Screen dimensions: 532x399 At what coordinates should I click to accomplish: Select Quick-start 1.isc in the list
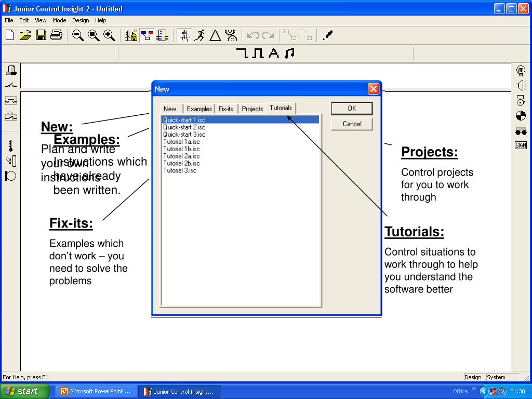240,120
